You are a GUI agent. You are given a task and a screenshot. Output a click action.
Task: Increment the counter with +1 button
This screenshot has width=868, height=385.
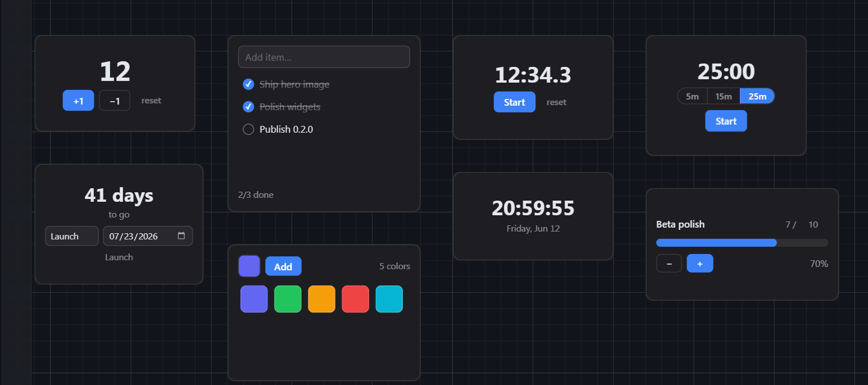click(78, 101)
